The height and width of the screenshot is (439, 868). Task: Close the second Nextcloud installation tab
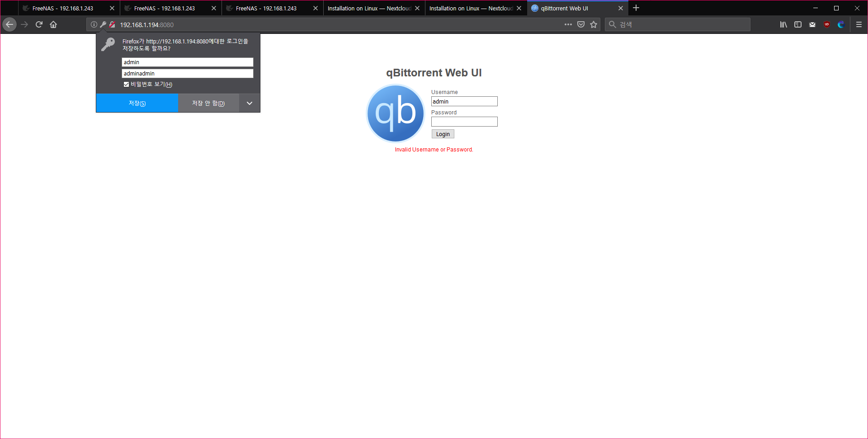519,8
